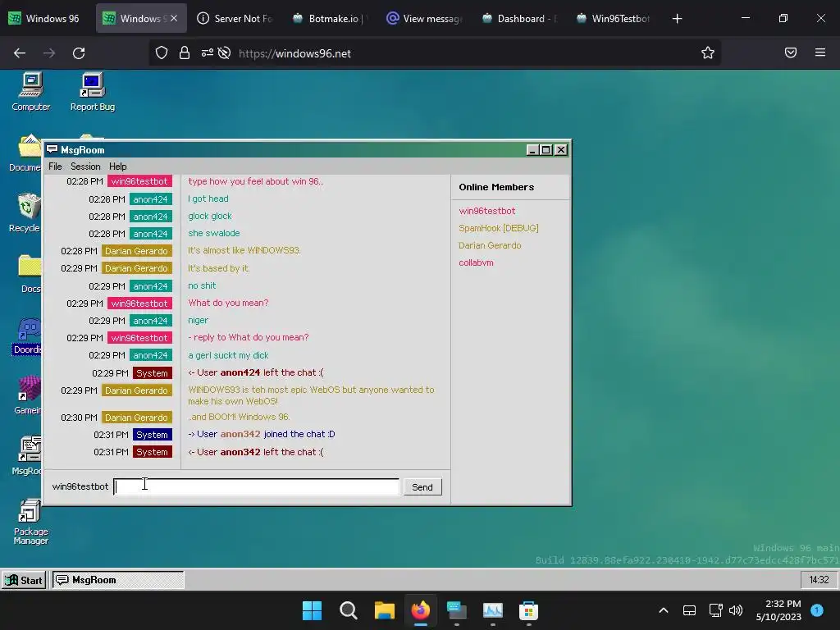Open volume control in system tray
This screenshot has width=840, height=630.
pos(736,610)
